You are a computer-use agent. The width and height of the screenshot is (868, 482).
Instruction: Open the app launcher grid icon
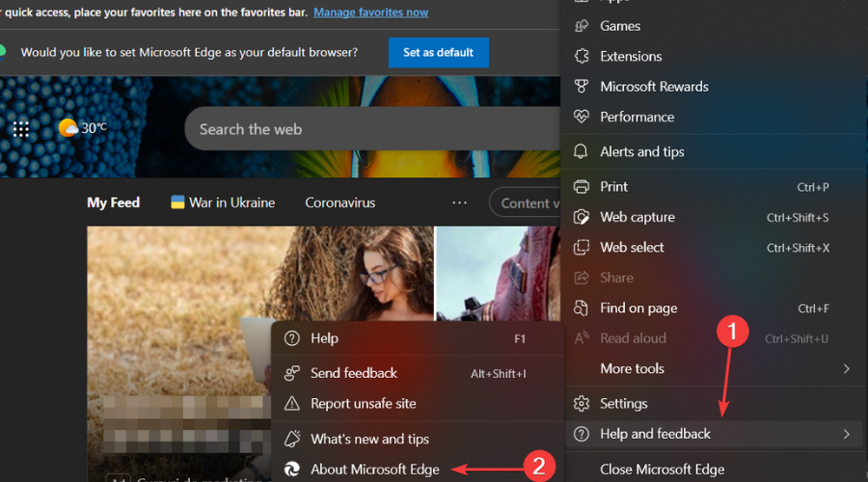pyautogui.click(x=21, y=129)
